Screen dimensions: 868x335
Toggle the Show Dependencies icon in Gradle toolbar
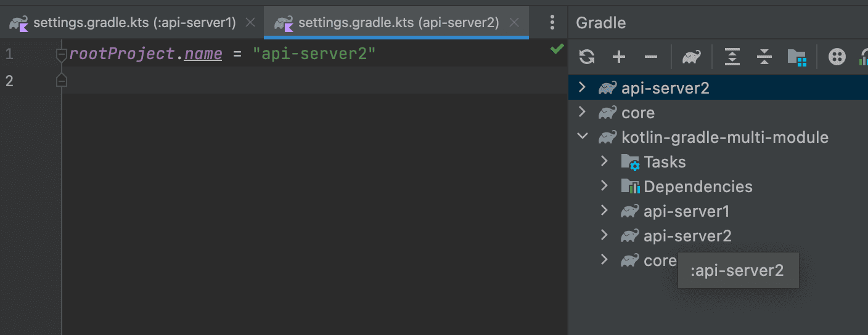click(x=837, y=57)
